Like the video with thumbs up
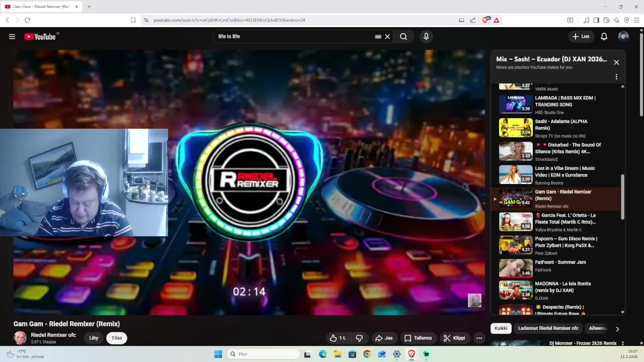The width and height of the screenshot is (644, 362). tap(338, 338)
